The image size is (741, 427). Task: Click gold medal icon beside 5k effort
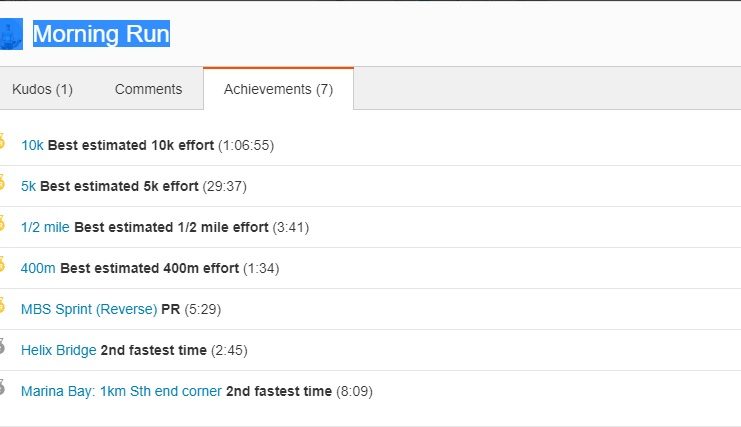pyautogui.click(x=2, y=182)
